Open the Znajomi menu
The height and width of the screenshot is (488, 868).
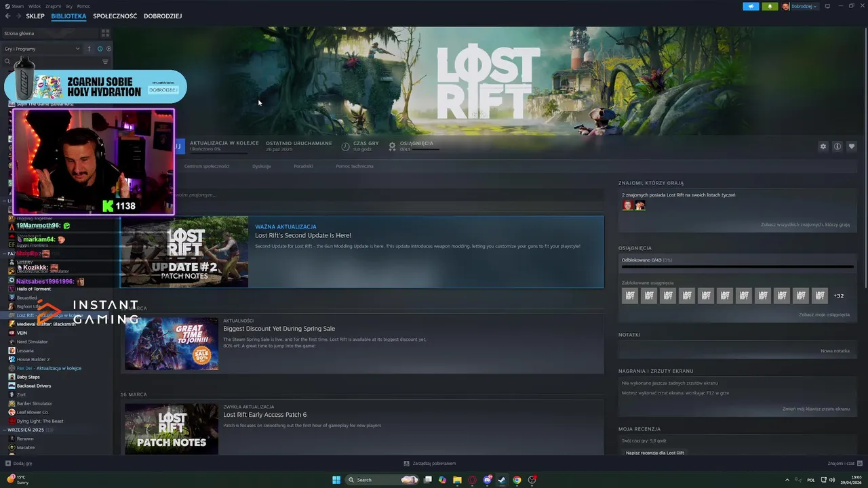pos(53,6)
